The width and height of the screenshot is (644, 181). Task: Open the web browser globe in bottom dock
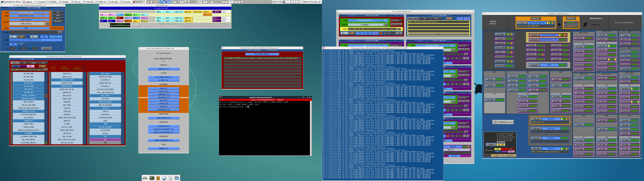click(164, 178)
